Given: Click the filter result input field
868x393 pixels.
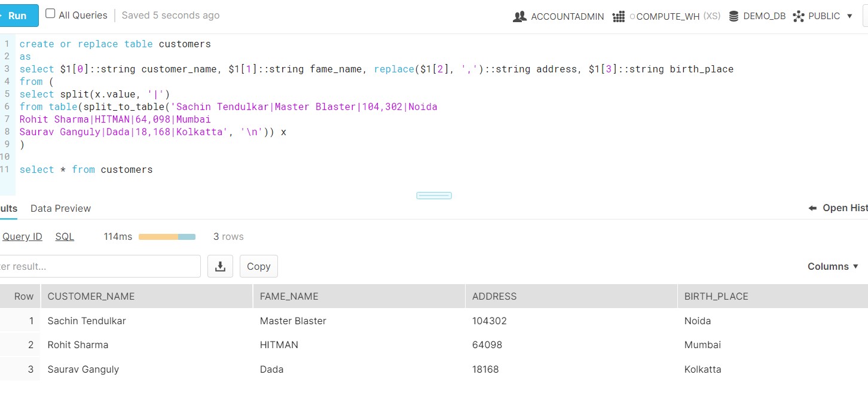Looking at the screenshot, I should point(99,266).
